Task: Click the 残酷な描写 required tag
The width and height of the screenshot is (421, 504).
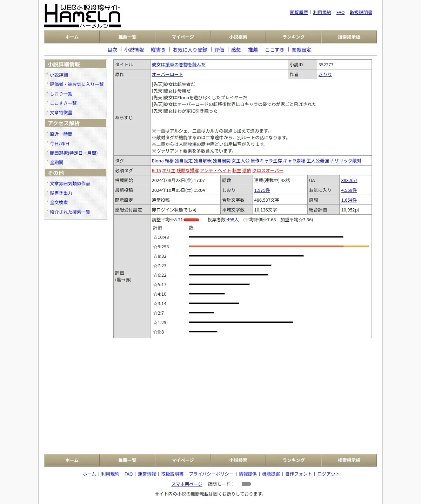Action: pyautogui.click(x=188, y=170)
